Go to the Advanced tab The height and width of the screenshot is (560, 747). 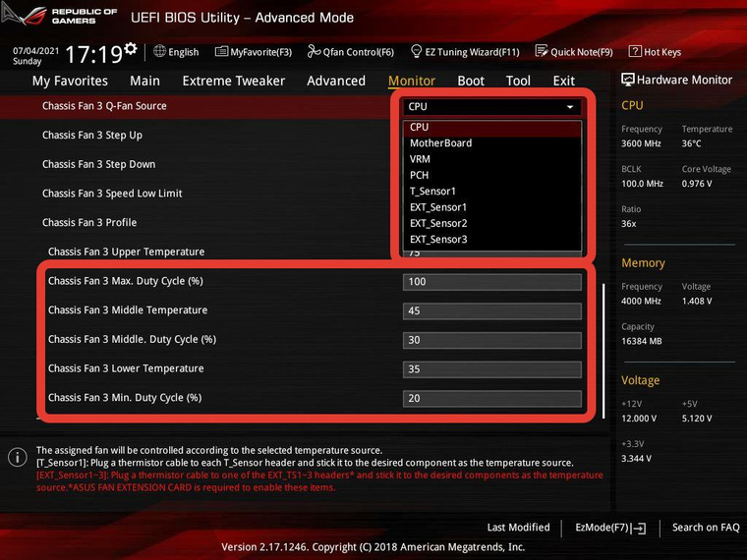pos(336,81)
